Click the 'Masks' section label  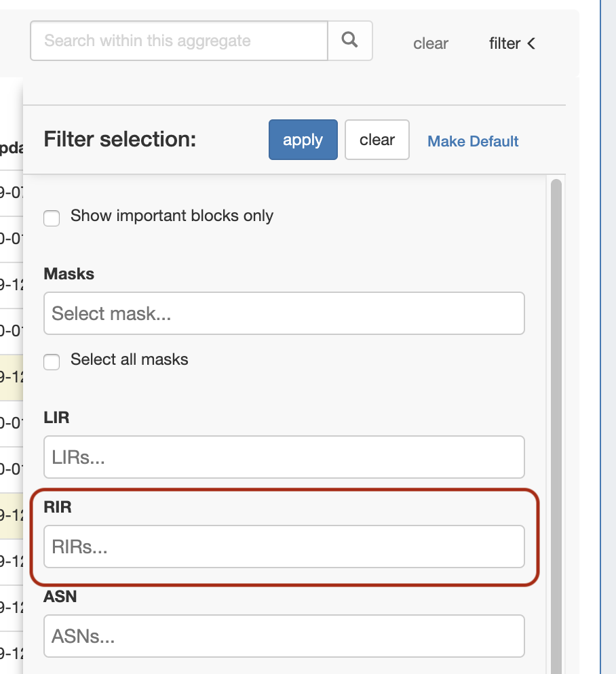click(x=69, y=274)
